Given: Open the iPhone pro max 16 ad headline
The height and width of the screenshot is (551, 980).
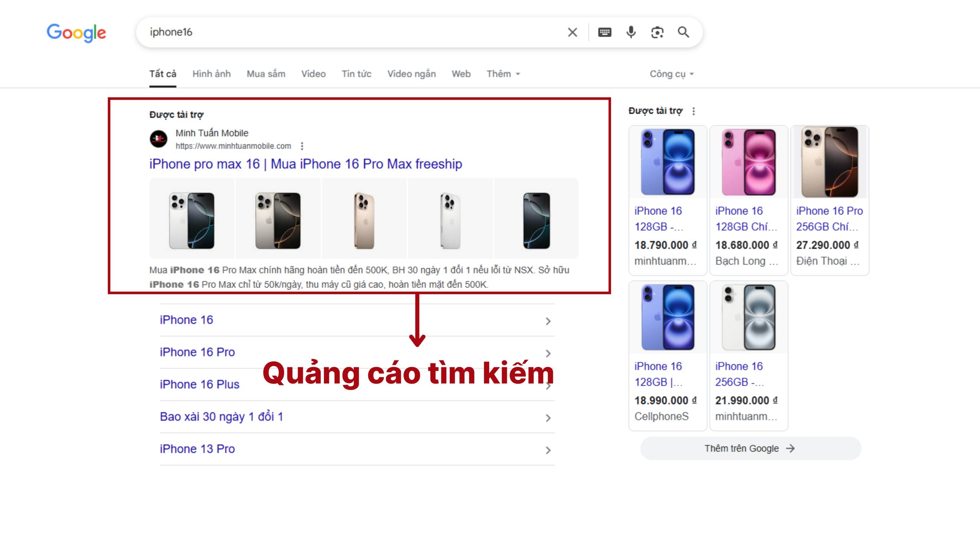Looking at the screenshot, I should [x=305, y=164].
